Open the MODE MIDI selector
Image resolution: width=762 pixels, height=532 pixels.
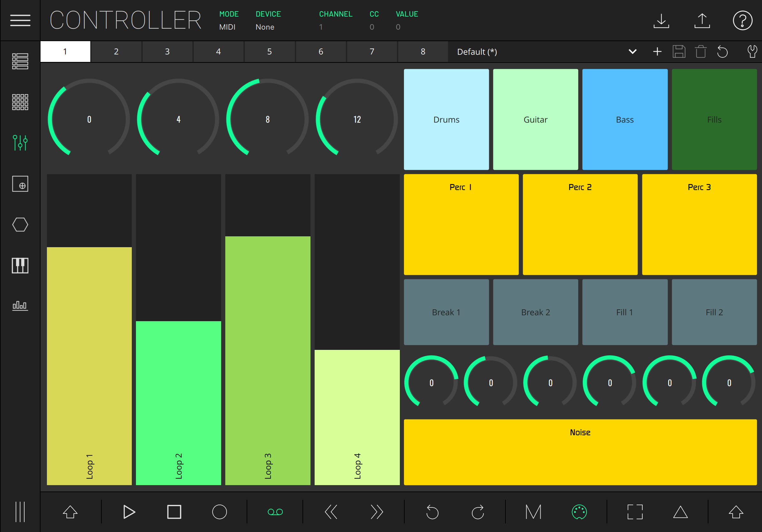pos(229,20)
